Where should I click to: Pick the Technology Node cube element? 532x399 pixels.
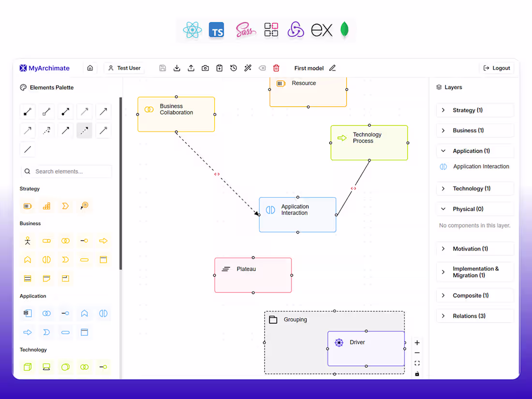point(28,367)
